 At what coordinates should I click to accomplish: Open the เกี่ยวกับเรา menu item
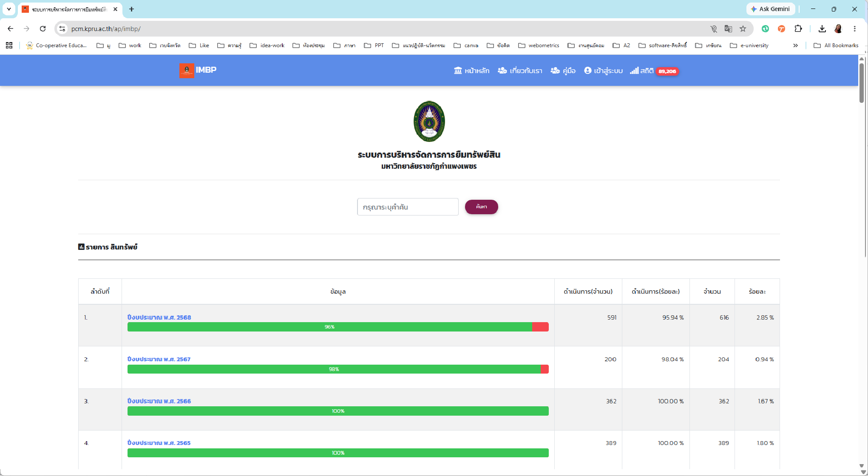[x=520, y=71]
